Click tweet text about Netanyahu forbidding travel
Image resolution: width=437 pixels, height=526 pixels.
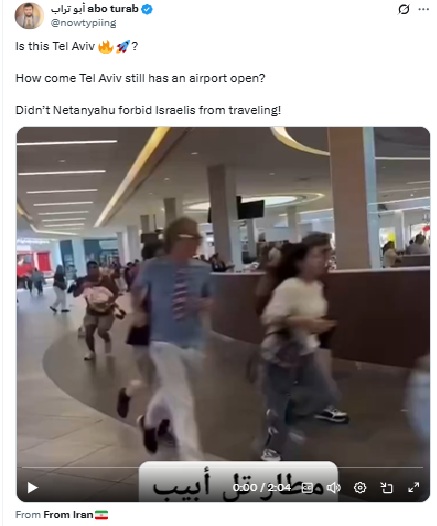click(x=148, y=110)
